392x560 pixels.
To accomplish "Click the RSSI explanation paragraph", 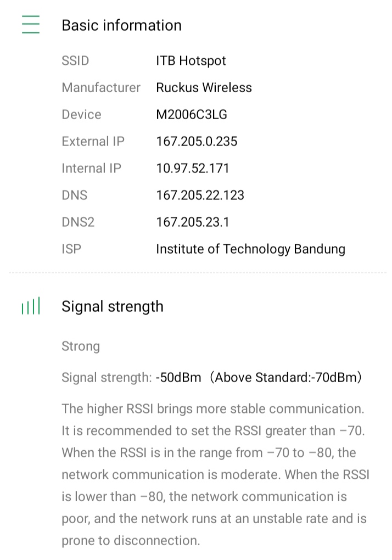I will [x=214, y=474].
